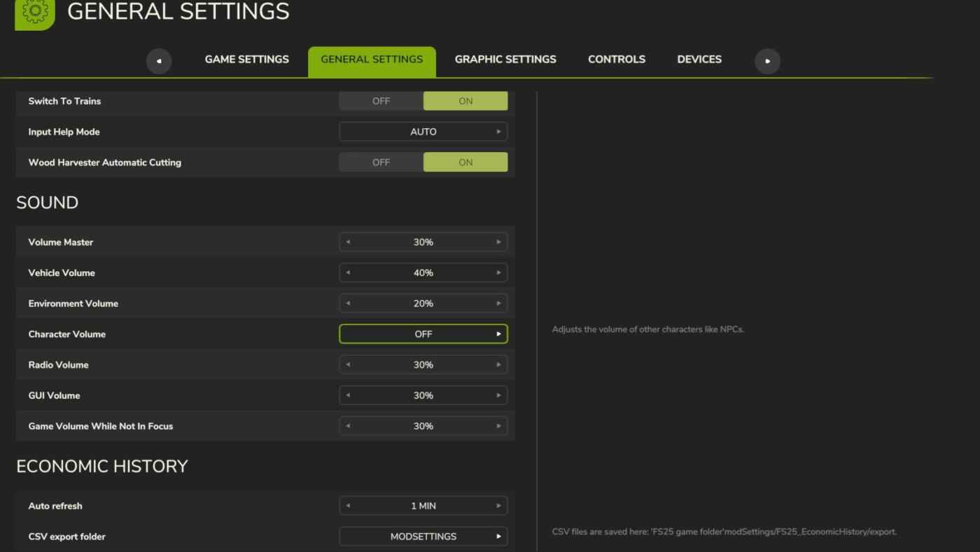Viewport: 980px width, 552px height.
Task: Select the Game Volume While Not In Focus row
Action: click(265, 426)
